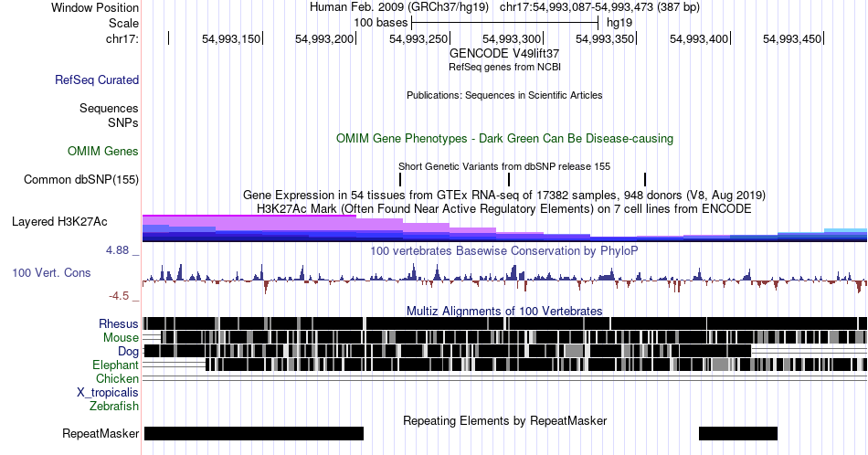Open Short Genetic Variants from dbSNP title
The height and width of the screenshot is (455, 868).
[504, 166]
